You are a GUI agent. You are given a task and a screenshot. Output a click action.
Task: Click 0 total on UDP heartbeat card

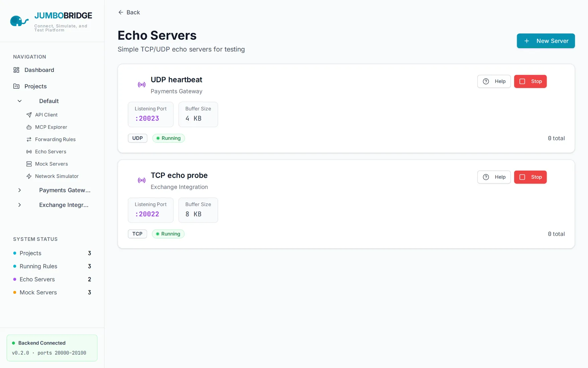[x=556, y=138]
